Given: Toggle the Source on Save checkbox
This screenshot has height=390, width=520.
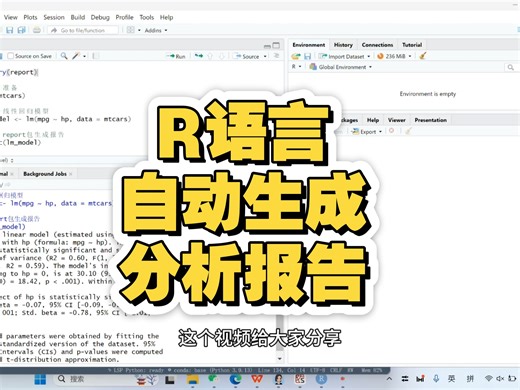Looking at the screenshot, I should pyautogui.click(x=10, y=56).
